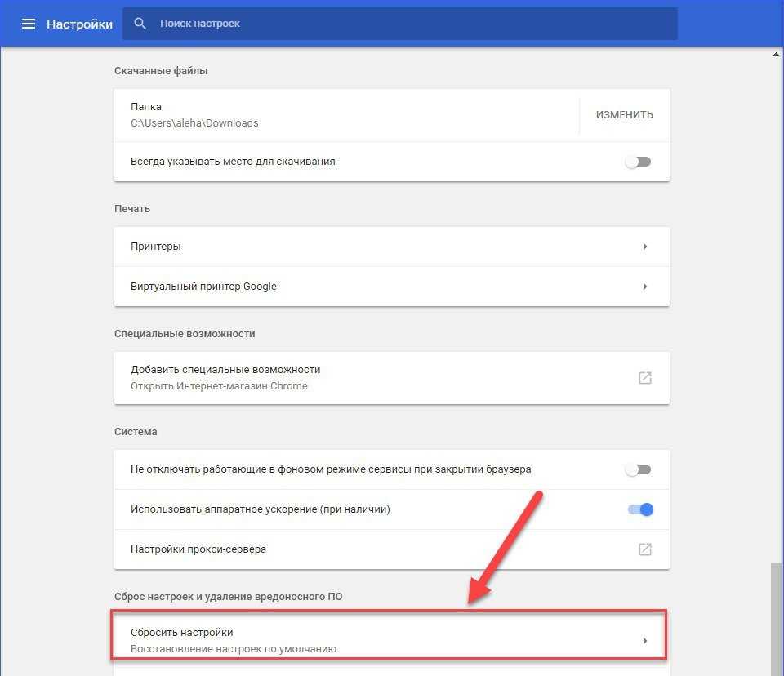Disable Использовать аппаратное ускорение switch
Viewport: 784px width, 676px height.
[x=640, y=509]
